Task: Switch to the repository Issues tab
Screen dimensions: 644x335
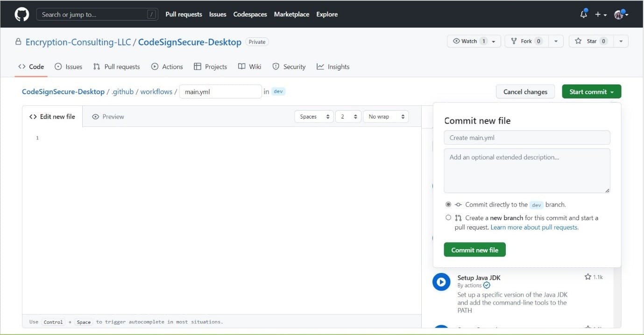Action: 68,67
